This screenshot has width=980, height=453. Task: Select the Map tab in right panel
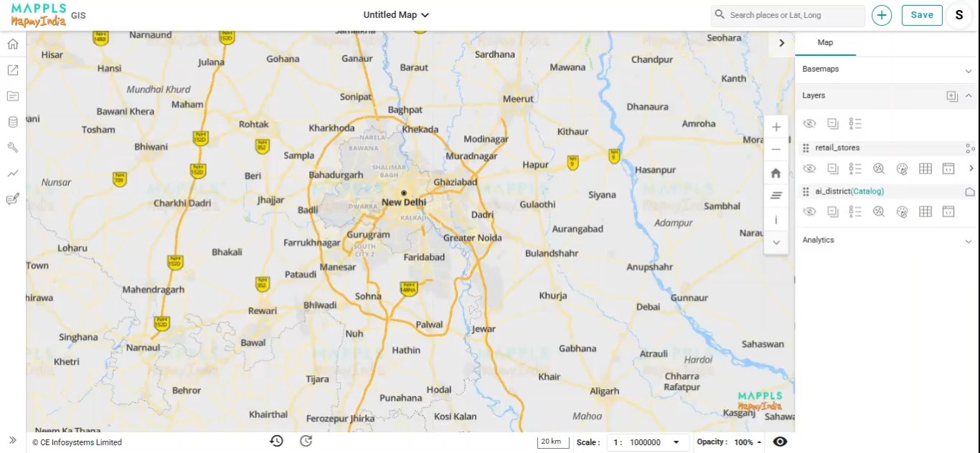825,43
